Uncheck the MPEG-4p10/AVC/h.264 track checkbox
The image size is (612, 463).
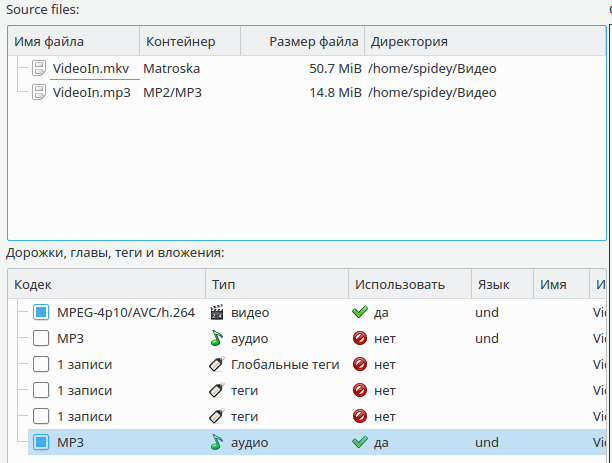41,312
